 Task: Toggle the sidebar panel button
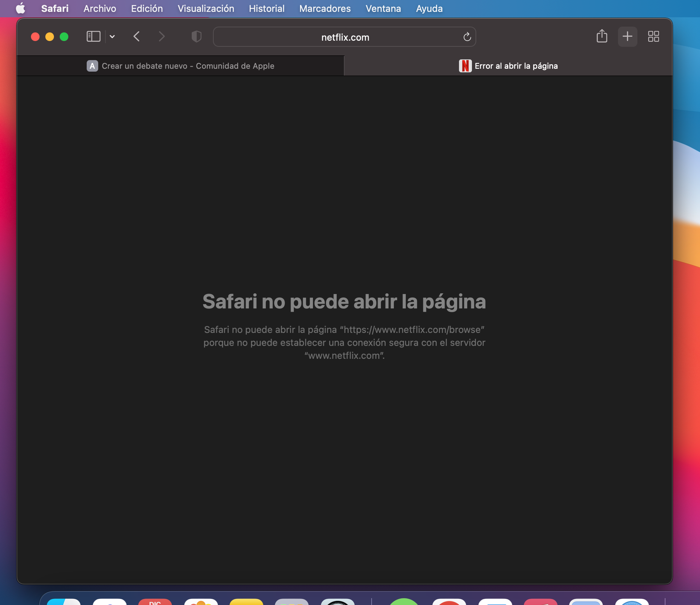click(93, 37)
